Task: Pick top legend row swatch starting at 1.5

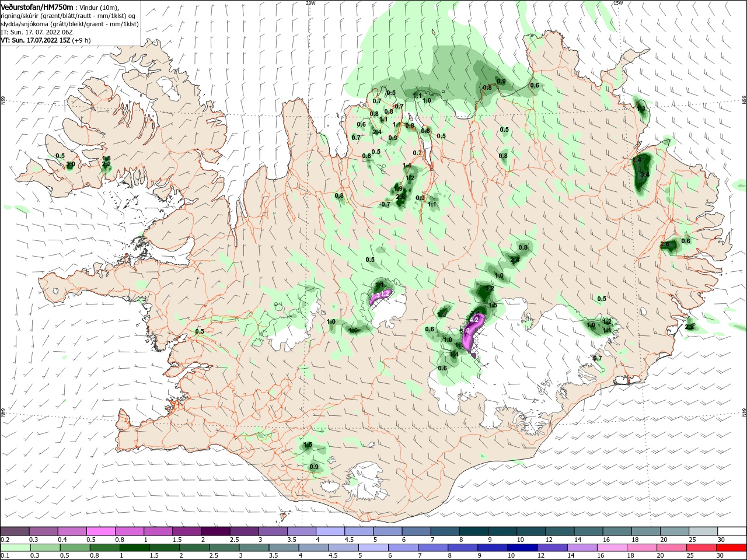Action: point(186,531)
